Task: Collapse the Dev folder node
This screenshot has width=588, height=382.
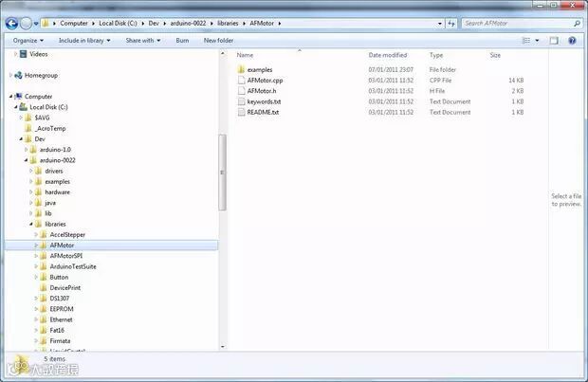Action: [21, 139]
